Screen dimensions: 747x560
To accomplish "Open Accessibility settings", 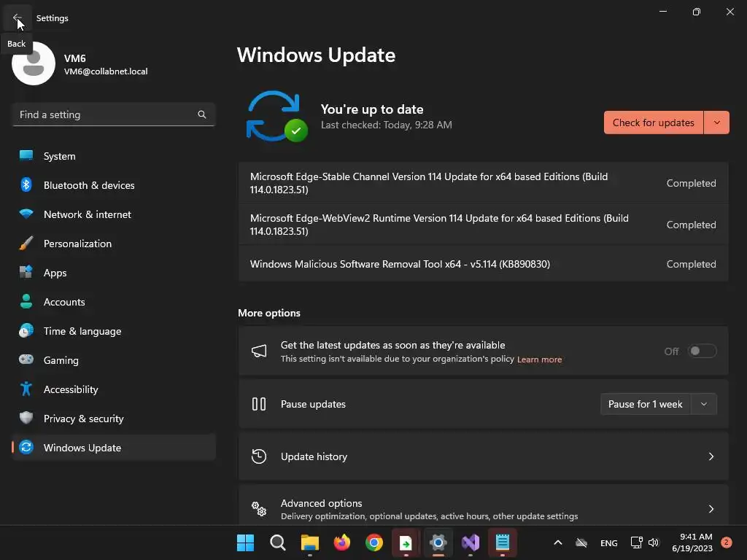I will point(113,389).
